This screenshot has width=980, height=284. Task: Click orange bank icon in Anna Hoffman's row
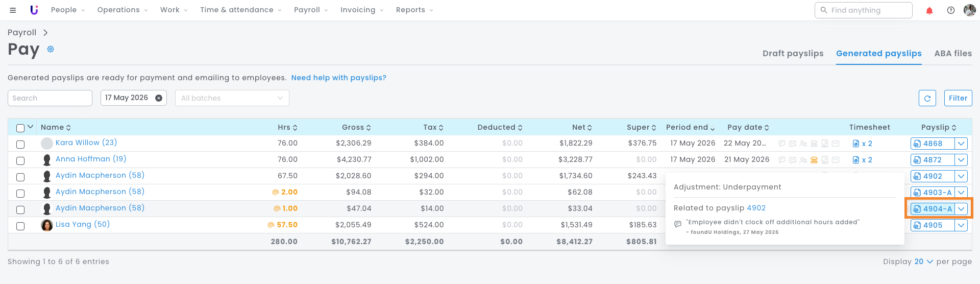coord(814,160)
